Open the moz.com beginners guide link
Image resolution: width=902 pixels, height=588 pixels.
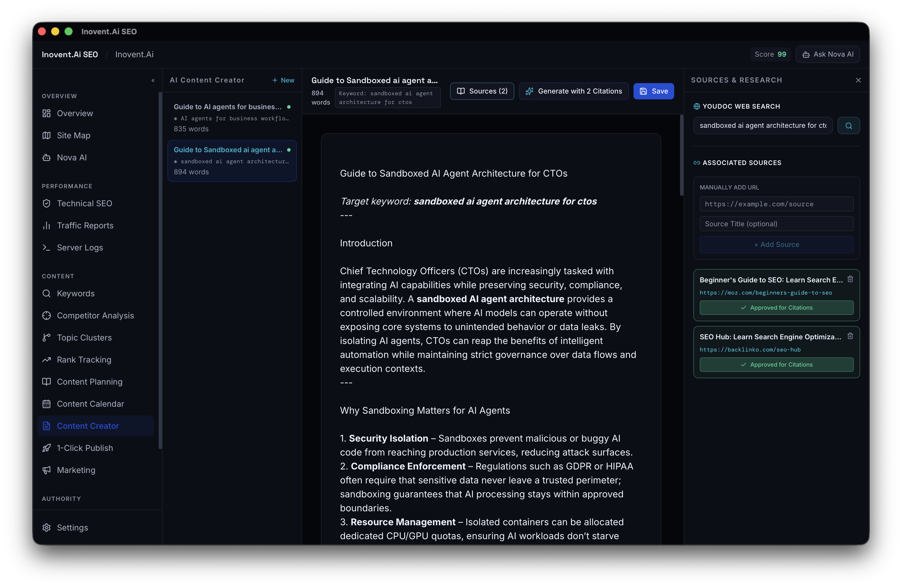[765, 293]
